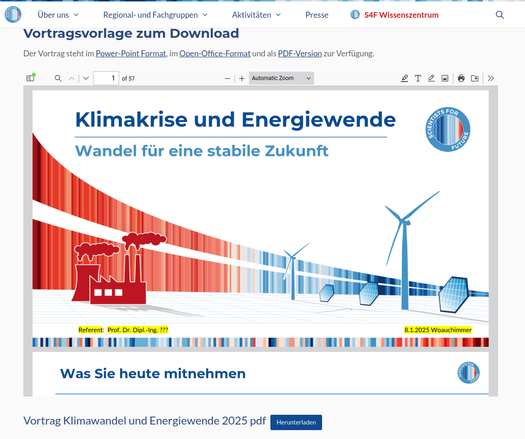Expand the Über uns menu
The image size is (525, 439).
[58, 15]
